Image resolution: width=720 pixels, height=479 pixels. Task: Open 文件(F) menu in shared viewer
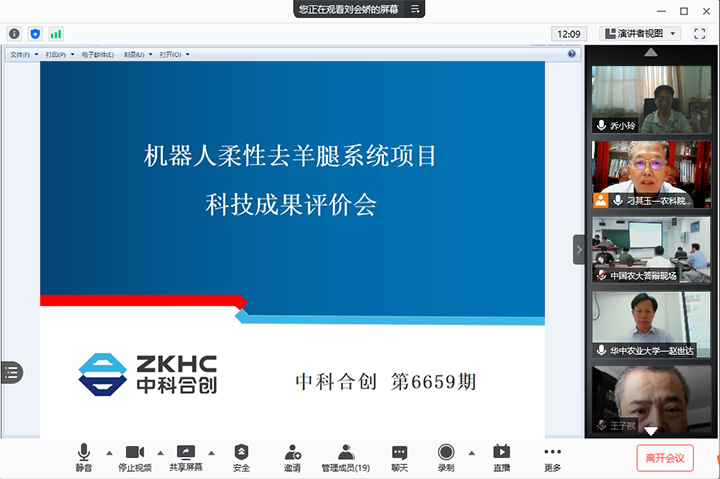(24, 55)
